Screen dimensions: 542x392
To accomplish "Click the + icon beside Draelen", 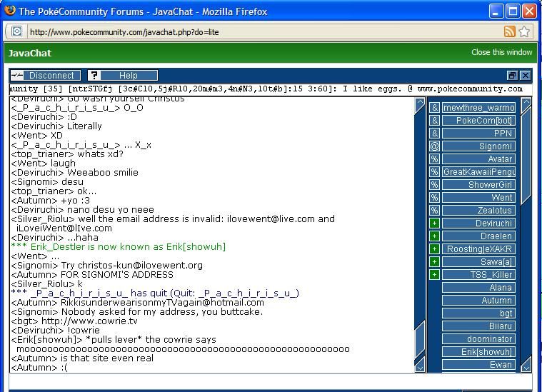I will point(434,236).
